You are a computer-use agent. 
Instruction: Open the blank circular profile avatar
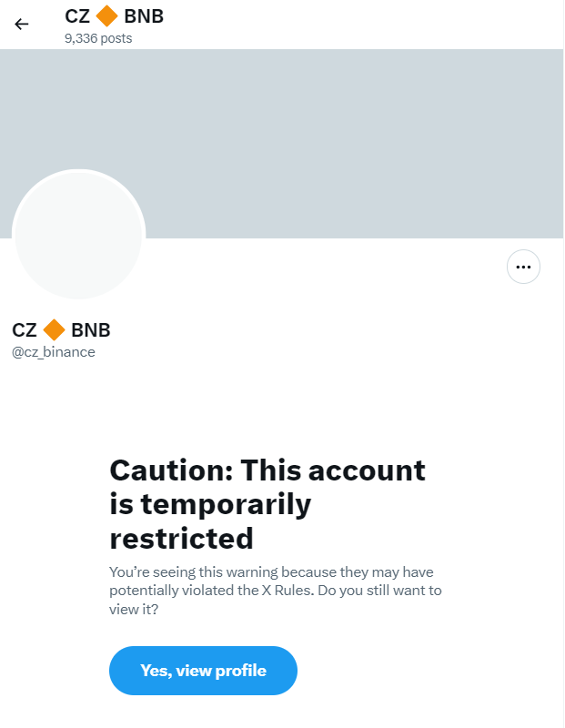tap(78, 235)
